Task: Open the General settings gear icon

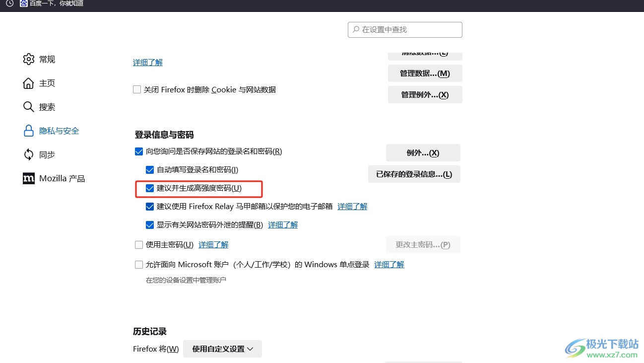Action: tap(29, 59)
